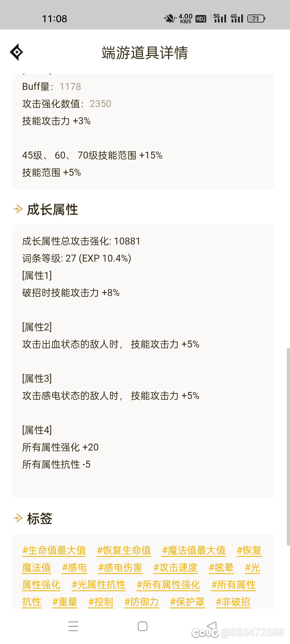This screenshot has height=644, width=290.
Task: Open the #生命值最大值 tag
Action: pyautogui.click(x=54, y=550)
